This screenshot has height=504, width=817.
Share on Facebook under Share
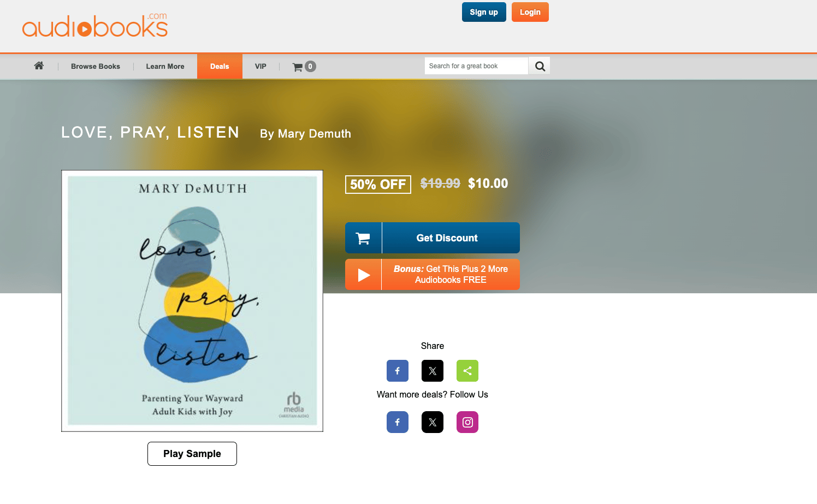click(398, 371)
